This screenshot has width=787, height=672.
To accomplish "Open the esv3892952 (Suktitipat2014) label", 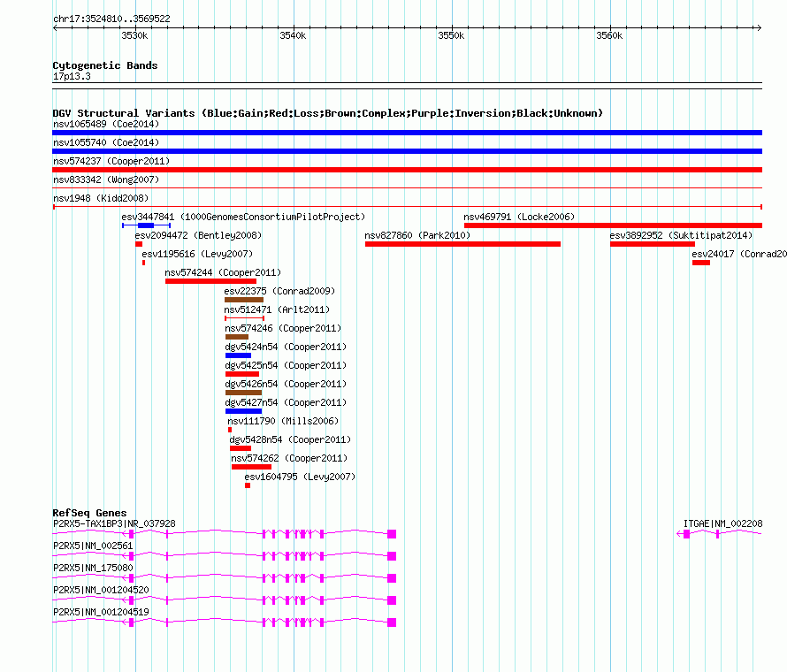I will (681, 235).
